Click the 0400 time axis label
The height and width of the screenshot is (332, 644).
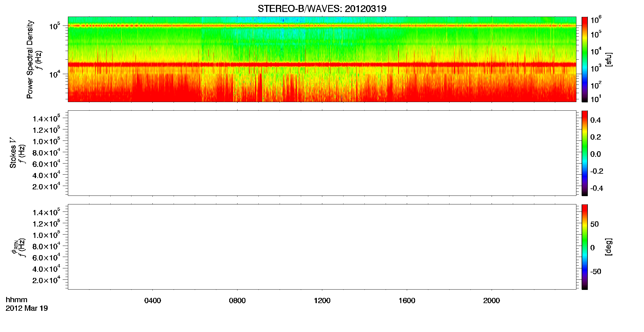tap(153, 301)
